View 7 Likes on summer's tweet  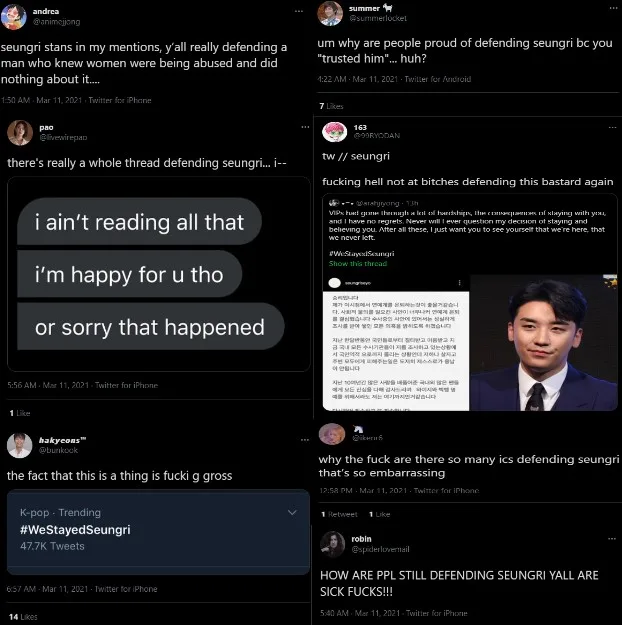click(331, 106)
